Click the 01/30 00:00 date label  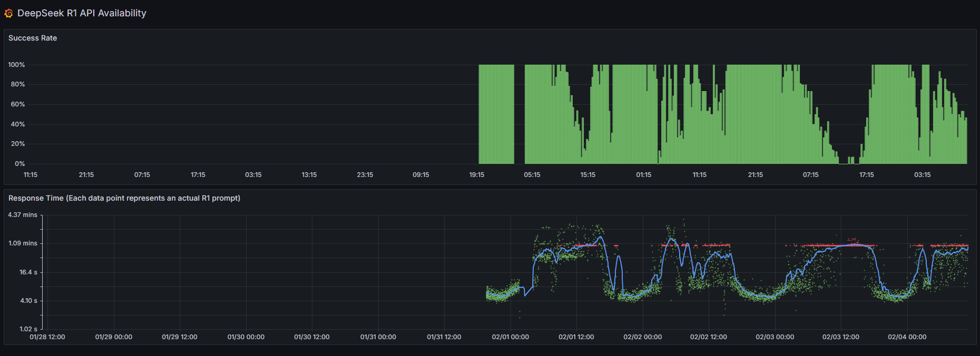(x=246, y=337)
